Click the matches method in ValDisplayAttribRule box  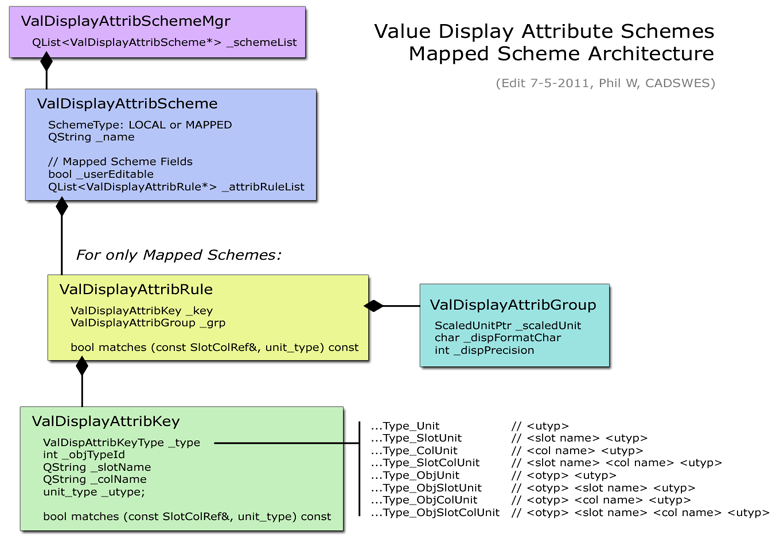214,348
